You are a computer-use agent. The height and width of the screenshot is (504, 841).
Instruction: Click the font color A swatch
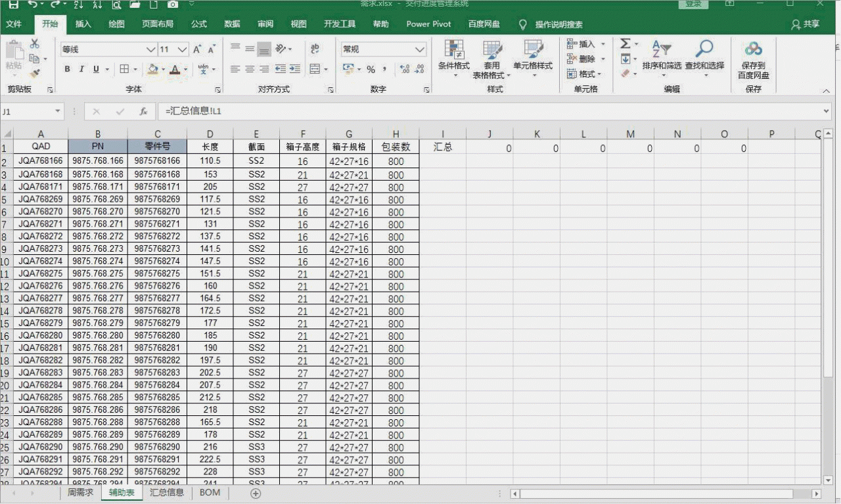[174, 69]
